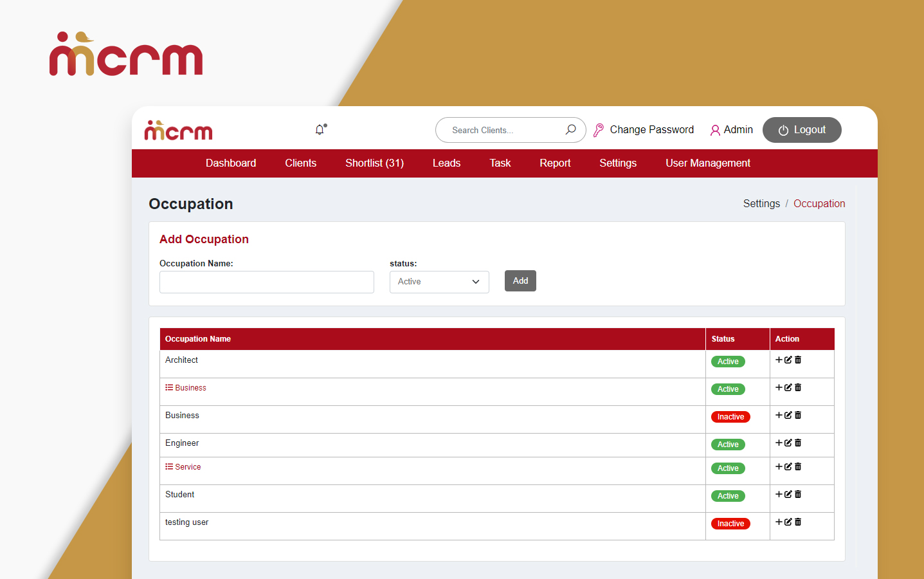Open the Settings menu

(x=618, y=163)
